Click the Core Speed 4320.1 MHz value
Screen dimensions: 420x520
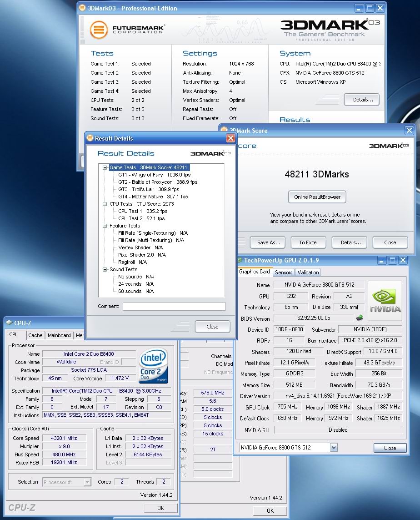pyautogui.click(x=64, y=438)
